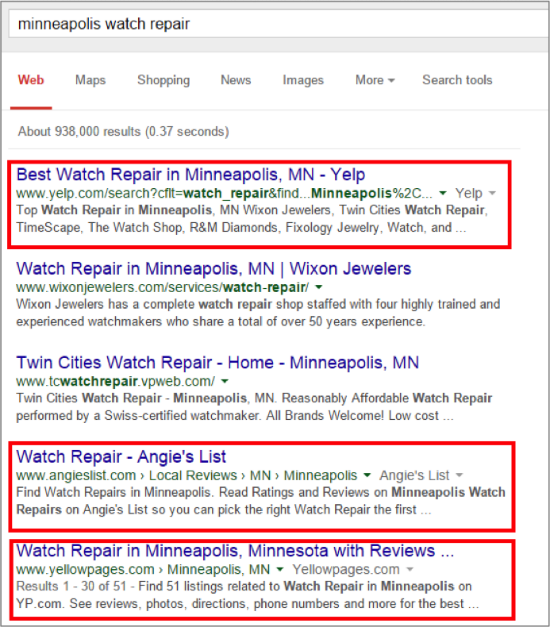Switch to the Maps tab
This screenshot has height=627, width=550.
pos(90,80)
